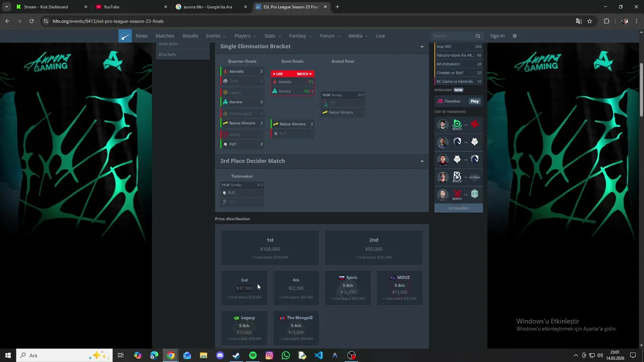Click the WATCH live match button
The height and width of the screenshot is (362, 644).
[x=304, y=74]
